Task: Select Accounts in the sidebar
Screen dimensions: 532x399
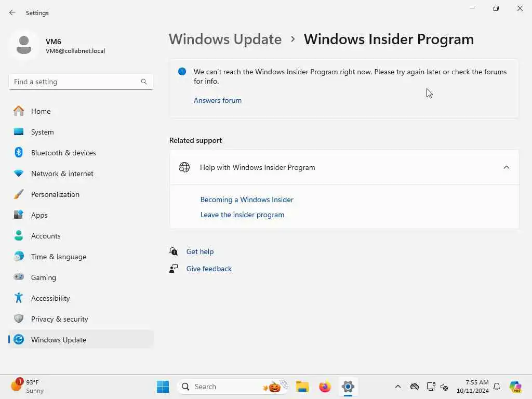Action: 81,235
